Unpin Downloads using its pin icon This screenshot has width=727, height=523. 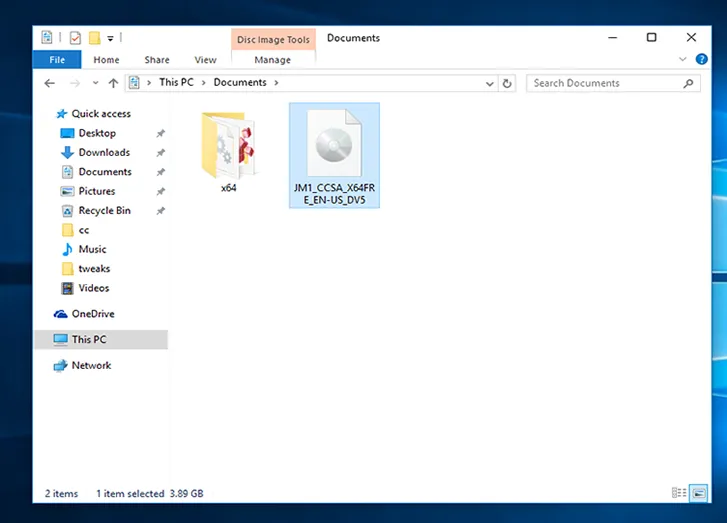point(160,153)
